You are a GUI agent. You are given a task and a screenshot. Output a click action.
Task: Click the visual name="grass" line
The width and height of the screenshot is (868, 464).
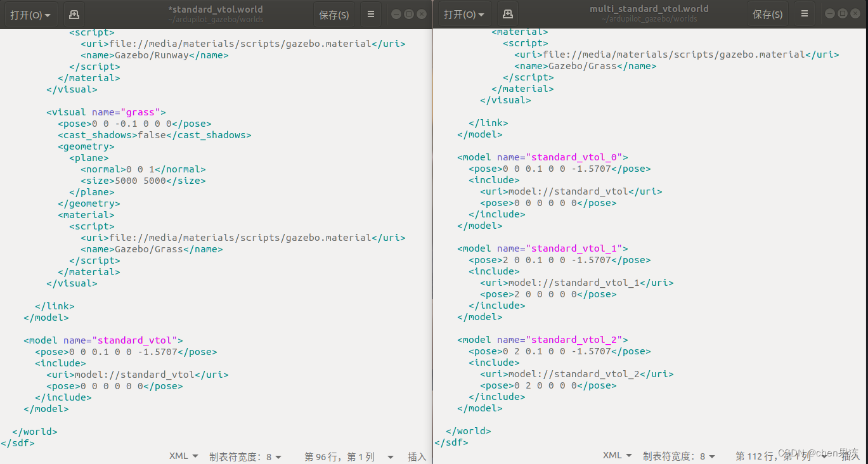point(106,112)
